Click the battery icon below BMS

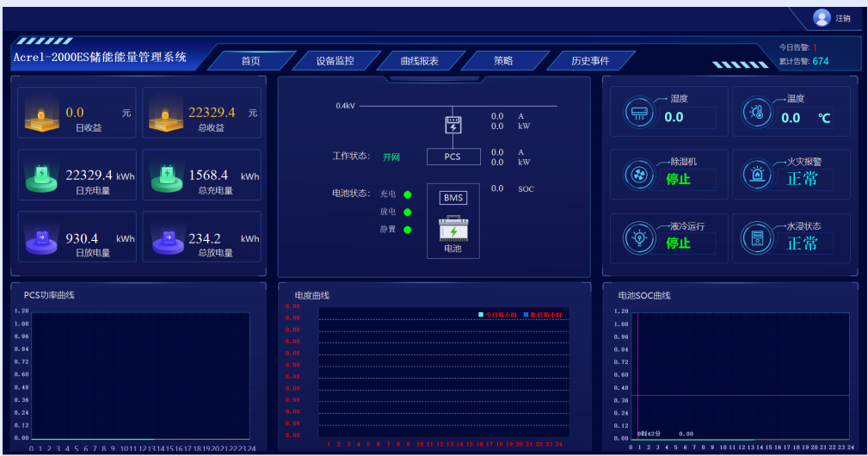(x=452, y=229)
